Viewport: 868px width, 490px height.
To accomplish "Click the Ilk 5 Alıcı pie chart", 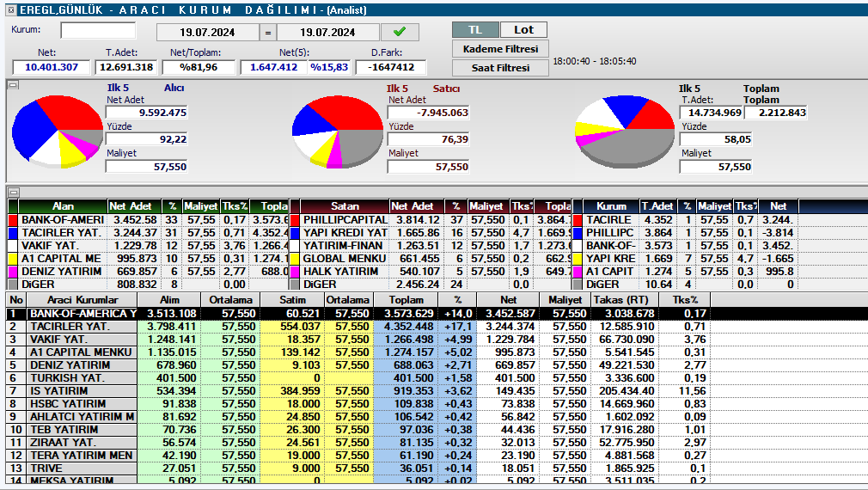I will pos(58,132).
